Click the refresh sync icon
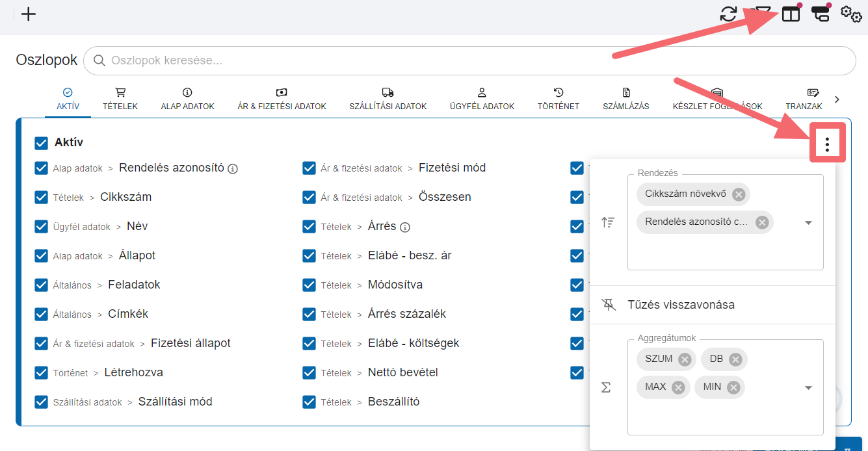Viewport: 868px width, 451px height. (x=728, y=14)
